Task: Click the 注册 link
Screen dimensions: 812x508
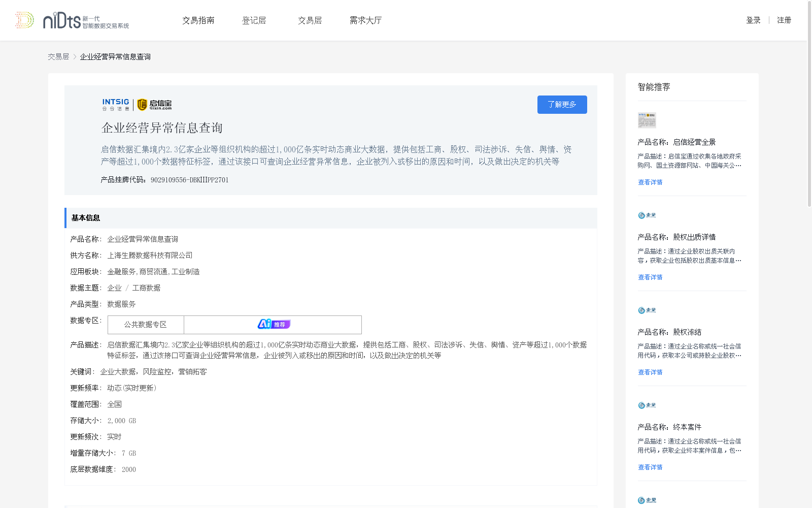Action: click(784, 20)
